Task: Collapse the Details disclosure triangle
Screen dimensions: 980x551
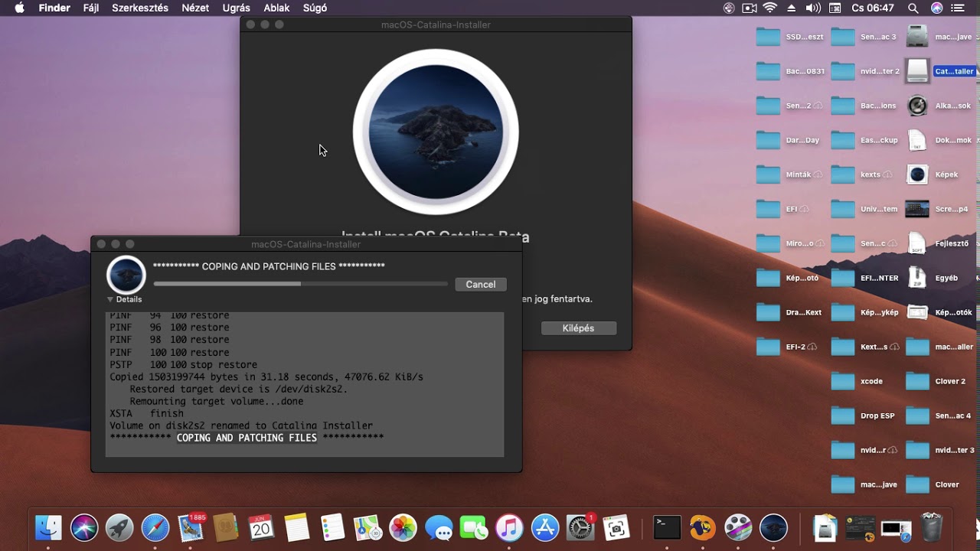Action: tap(110, 299)
